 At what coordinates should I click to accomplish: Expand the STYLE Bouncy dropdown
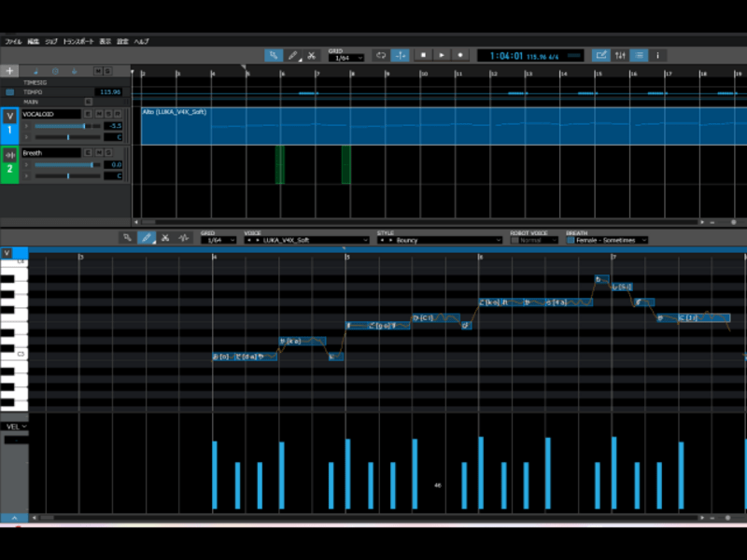coord(439,241)
